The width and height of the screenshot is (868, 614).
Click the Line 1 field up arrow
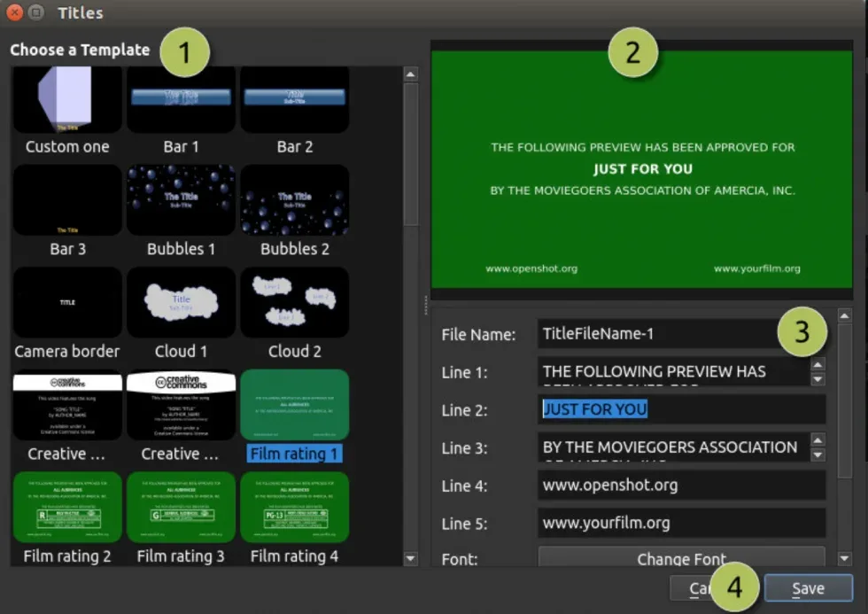point(818,364)
